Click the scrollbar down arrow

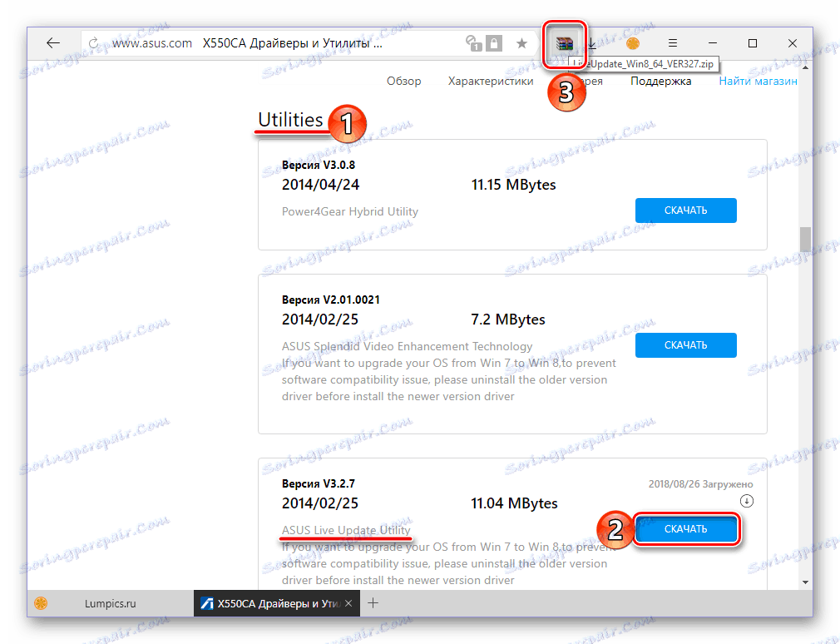point(805,582)
